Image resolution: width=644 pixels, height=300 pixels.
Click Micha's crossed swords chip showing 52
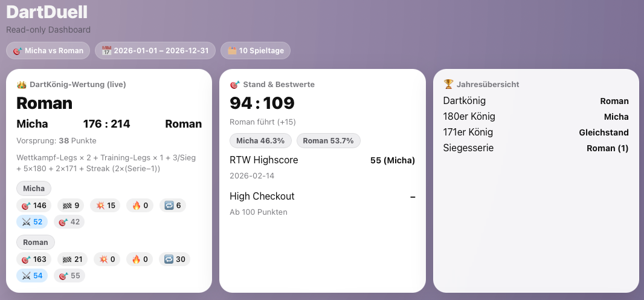[x=32, y=222]
